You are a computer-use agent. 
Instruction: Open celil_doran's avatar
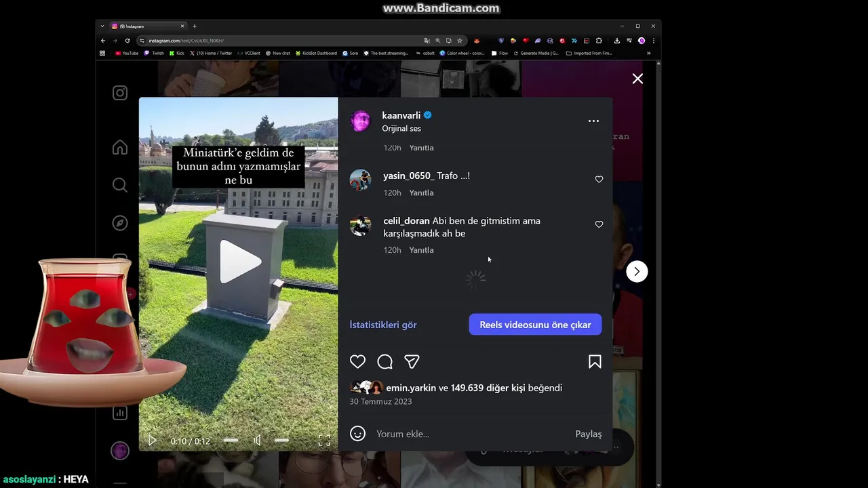coord(360,226)
